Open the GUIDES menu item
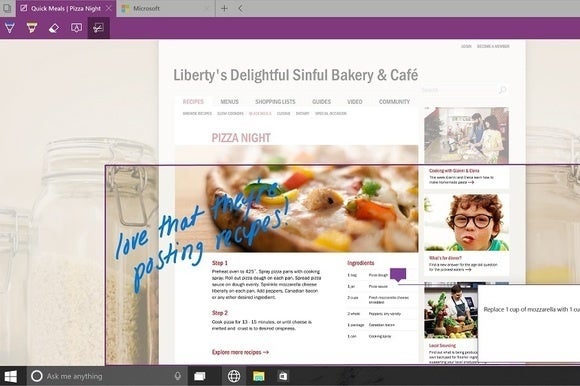Image resolution: width=580 pixels, height=386 pixels. coord(321,102)
